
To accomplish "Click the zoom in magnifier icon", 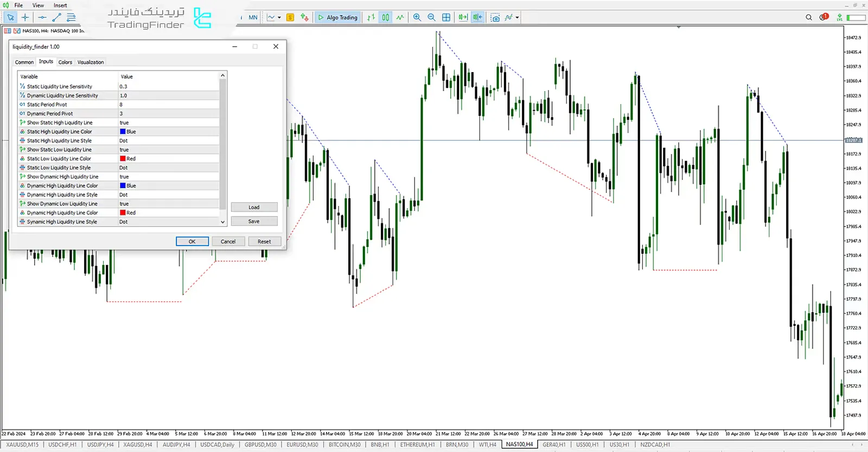I will point(417,17).
